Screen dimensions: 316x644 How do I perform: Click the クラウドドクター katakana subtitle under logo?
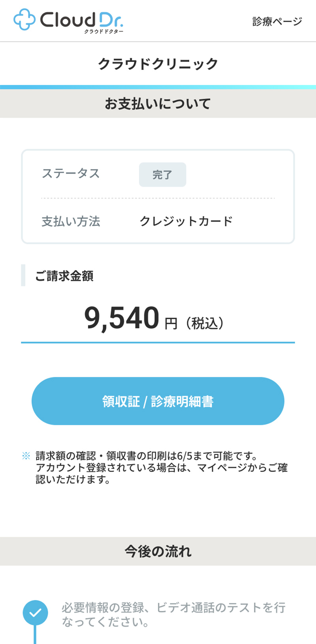click(x=103, y=32)
